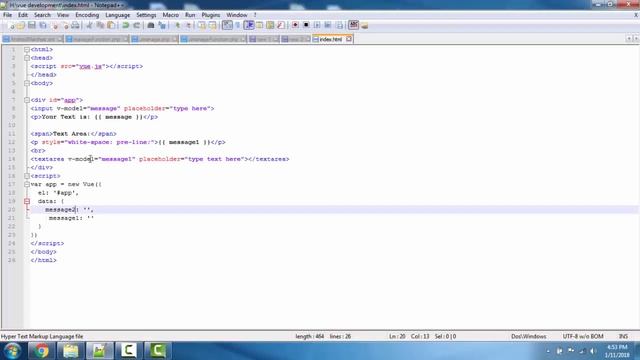Toggle the Indent Guide icon
The height and width of the screenshot is (360, 640).
coord(249,25)
